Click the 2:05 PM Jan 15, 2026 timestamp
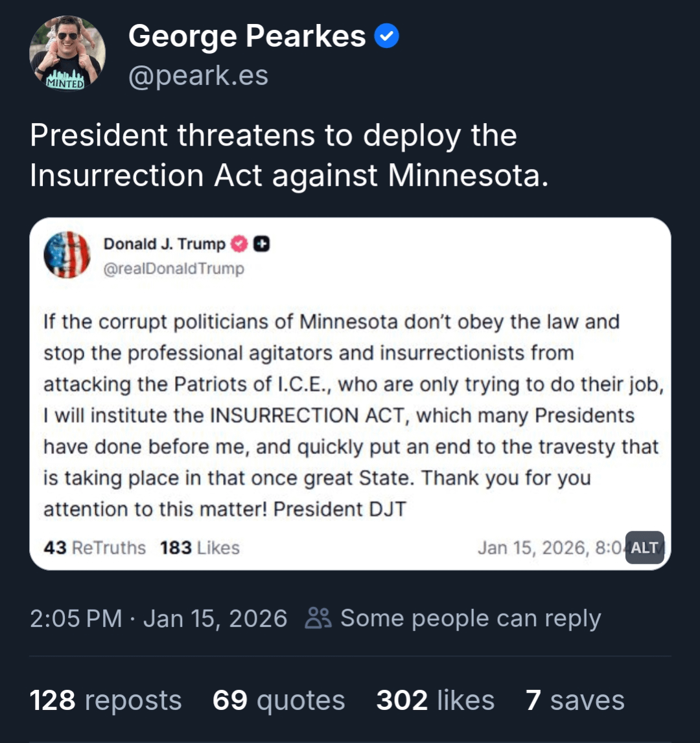Screen dimensions: 700x743 (x=158, y=619)
